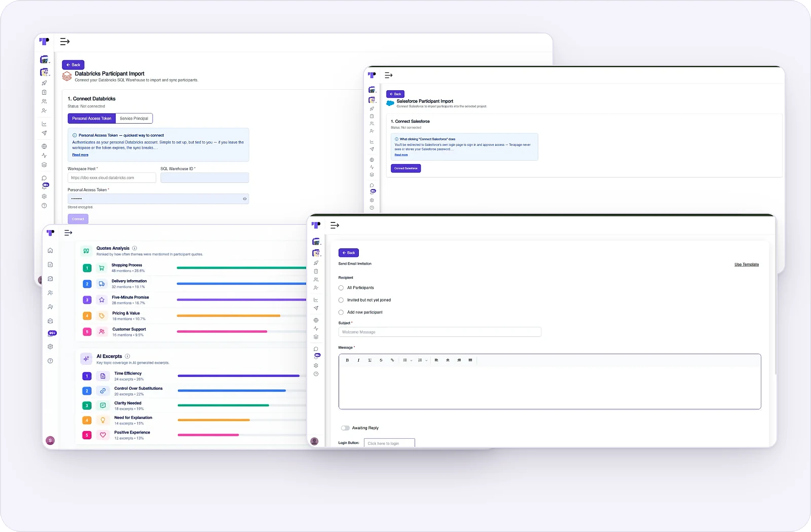811x532 pixels.
Task: Open AI Excerpts info tooltip icon
Action: pos(127,356)
